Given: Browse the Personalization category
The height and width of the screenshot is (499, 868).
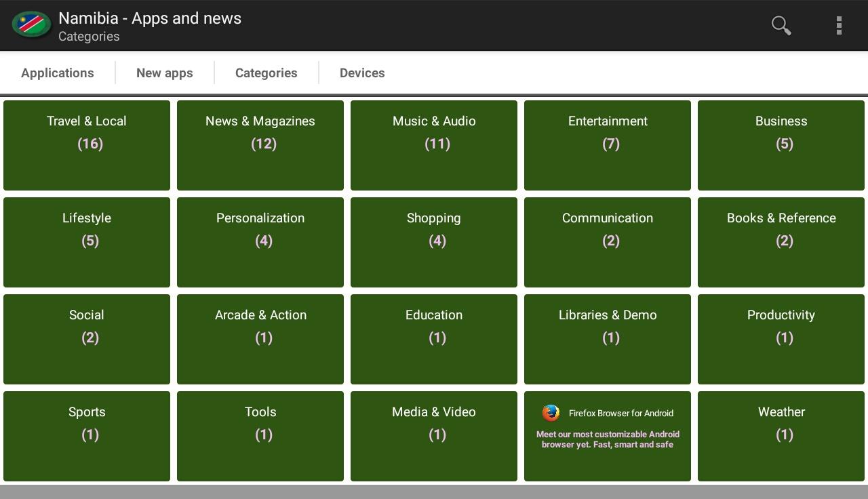Looking at the screenshot, I should [260, 242].
